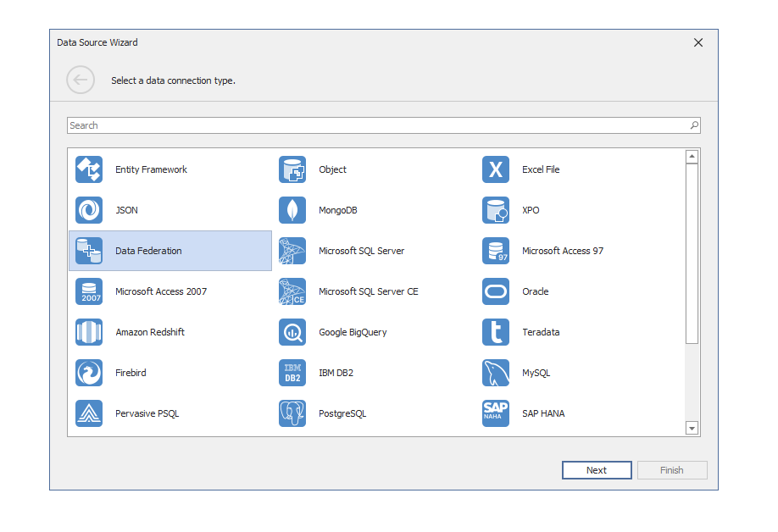Screen dimensions: 778x532
Task: Select the 'Oracle' label
Action: tap(536, 291)
